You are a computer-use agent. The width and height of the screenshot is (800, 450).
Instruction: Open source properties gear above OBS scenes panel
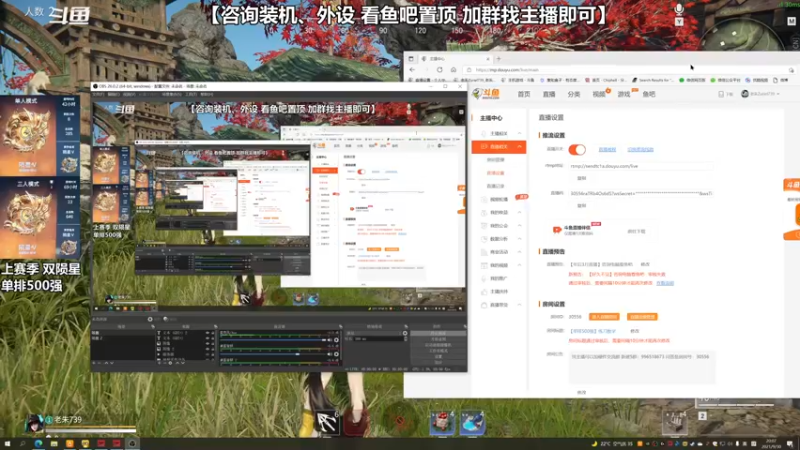coord(150,319)
